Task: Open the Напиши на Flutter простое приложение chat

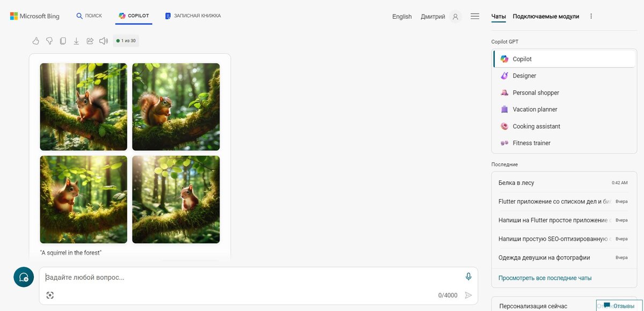Action: click(564, 220)
